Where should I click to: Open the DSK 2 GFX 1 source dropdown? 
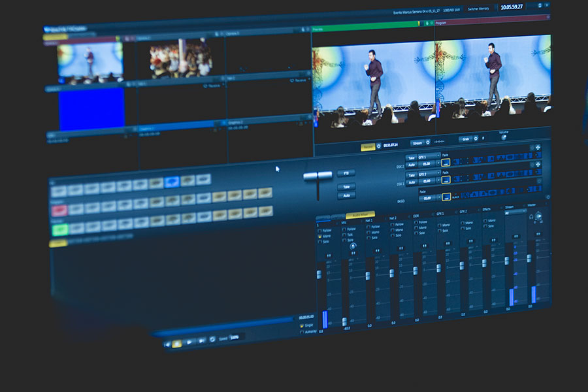[x=429, y=156]
